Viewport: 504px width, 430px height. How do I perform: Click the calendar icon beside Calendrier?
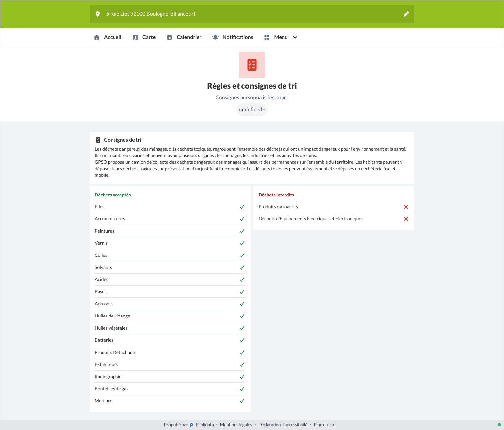coord(169,37)
